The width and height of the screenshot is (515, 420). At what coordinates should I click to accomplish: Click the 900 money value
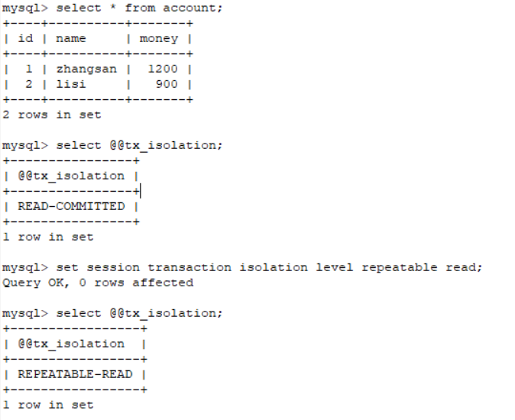pos(167,84)
